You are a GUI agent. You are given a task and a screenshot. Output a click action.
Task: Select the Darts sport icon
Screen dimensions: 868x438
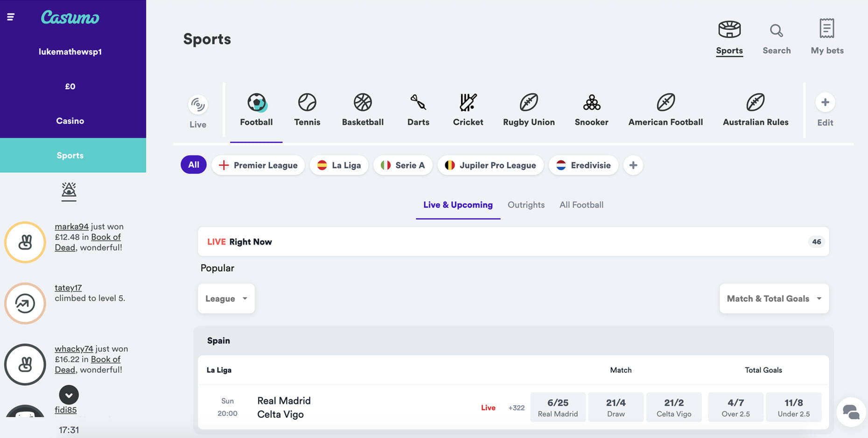coord(418,102)
